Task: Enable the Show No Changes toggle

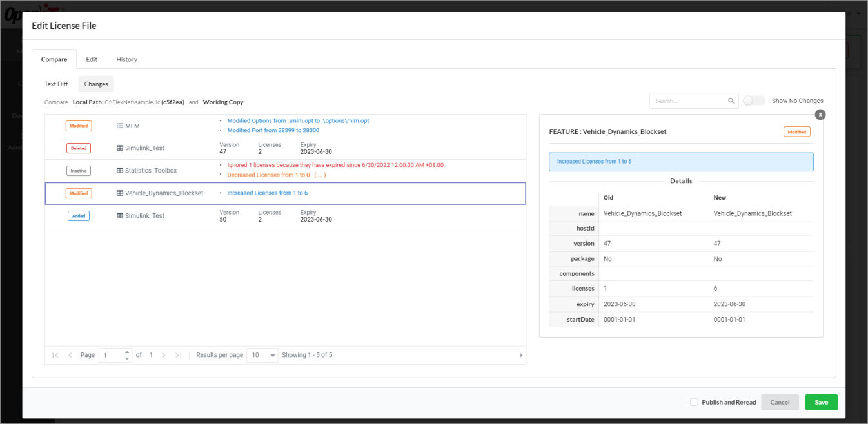Action: (754, 101)
